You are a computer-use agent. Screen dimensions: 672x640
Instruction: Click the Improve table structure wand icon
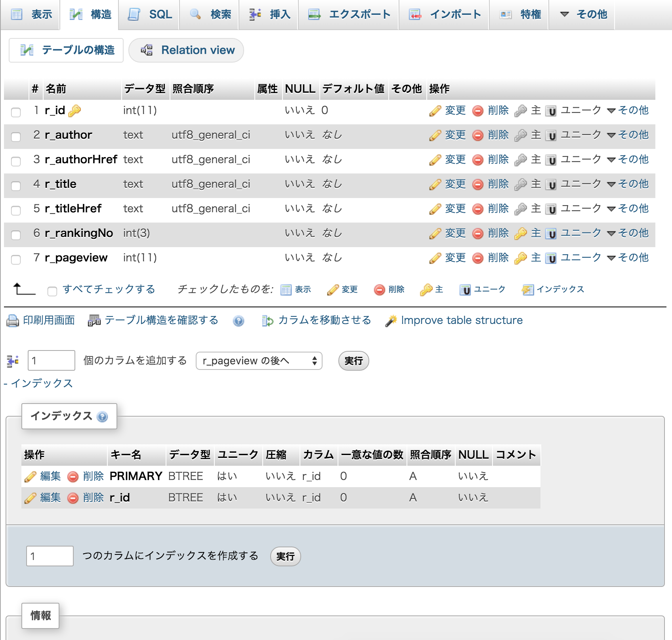391,321
